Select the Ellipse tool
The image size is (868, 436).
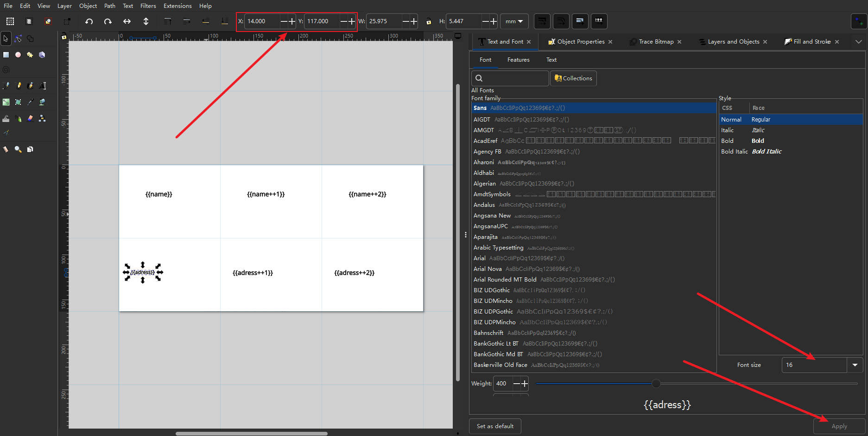pyautogui.click(x=18, y=55)
